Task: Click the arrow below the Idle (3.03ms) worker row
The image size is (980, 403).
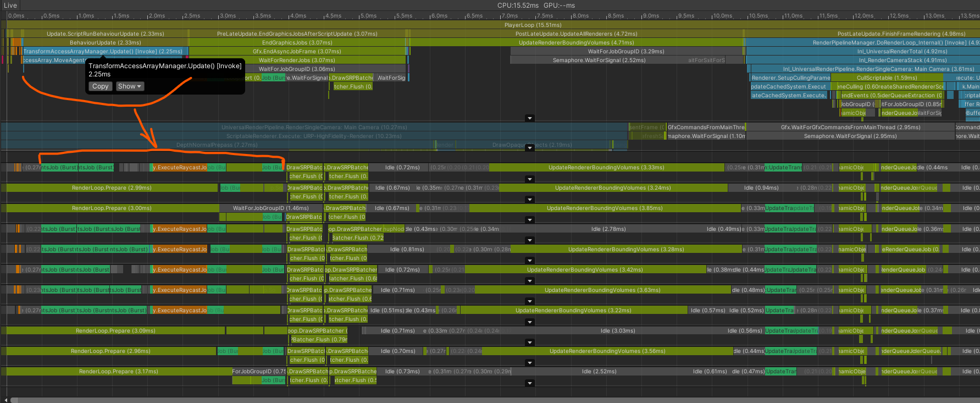Action: pos(529,343)
